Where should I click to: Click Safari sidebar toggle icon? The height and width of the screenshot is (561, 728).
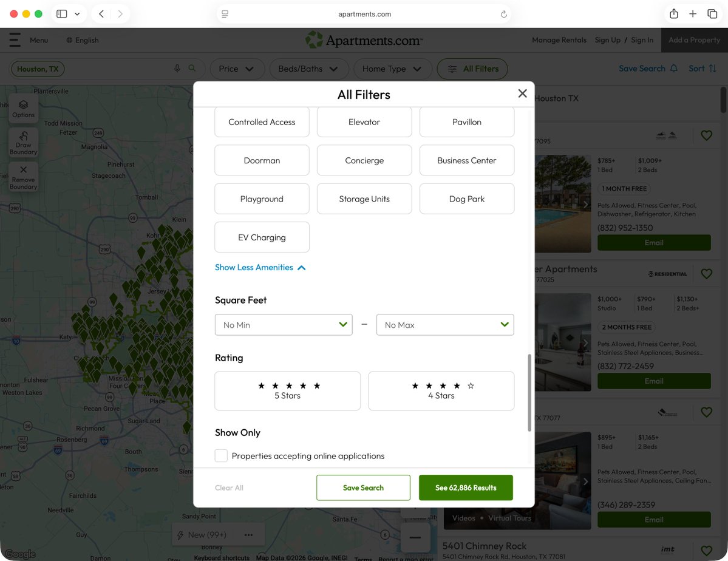point(61,14)
